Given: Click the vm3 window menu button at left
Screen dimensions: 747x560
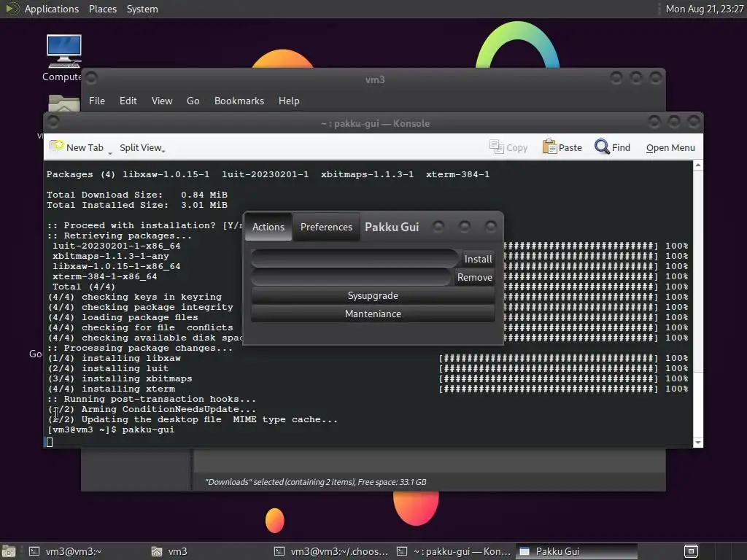Looking at the screenshot, I should [x=91, y=77].
